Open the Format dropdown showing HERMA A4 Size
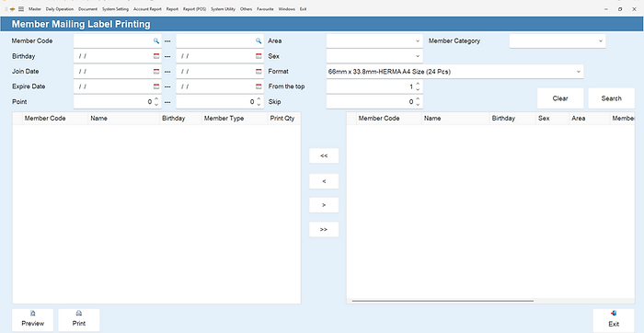The height and width of the screenshot is (333, 644). [x=579, y=72]
